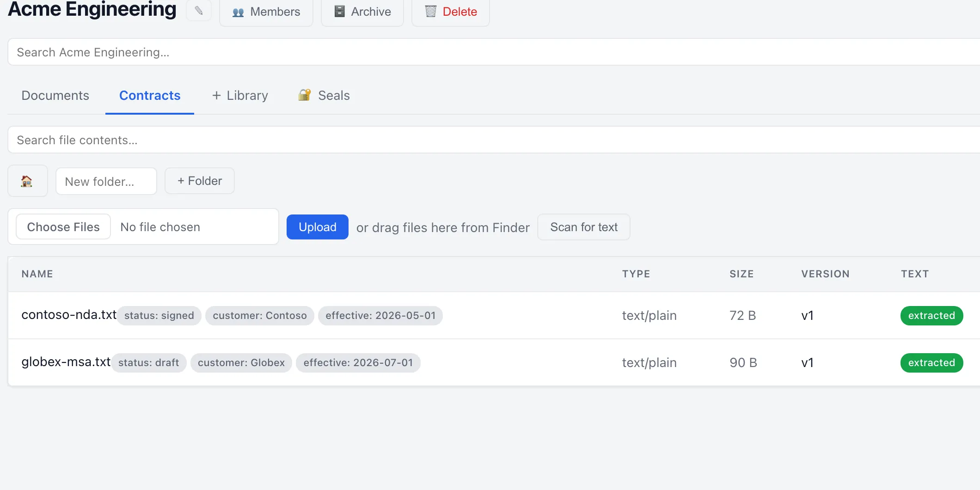Focus the Search Acme Engineering field
This screenshot has height=490, width=980.
(x=494, y=52)
